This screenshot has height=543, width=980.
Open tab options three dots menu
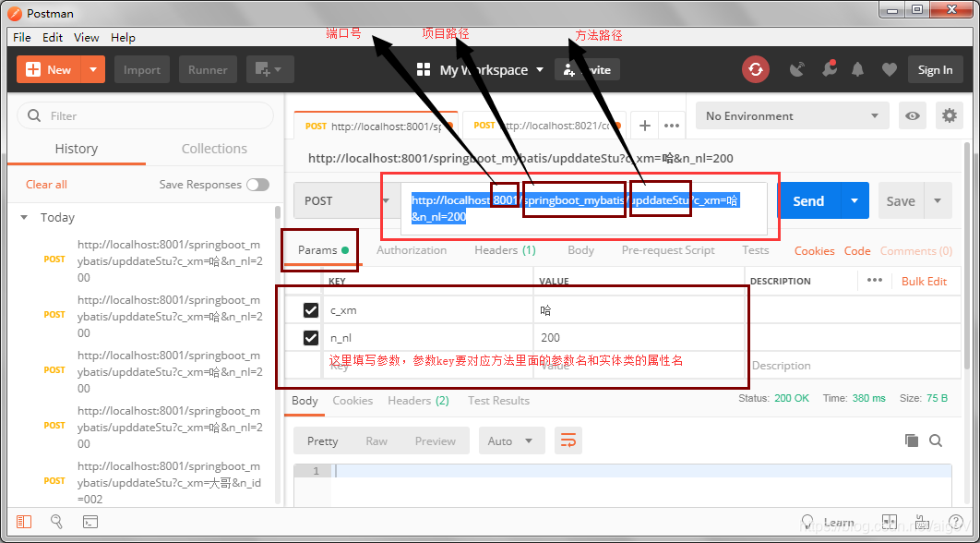[x=672, y=126]
